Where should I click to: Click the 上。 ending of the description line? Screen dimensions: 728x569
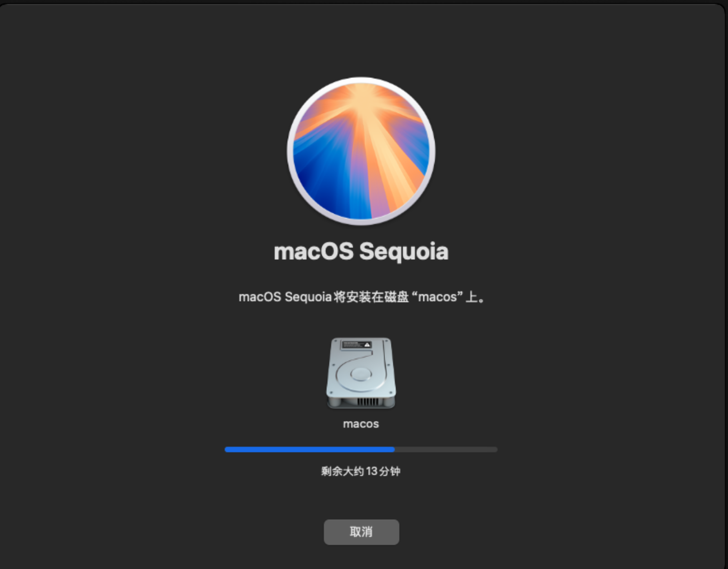tap(475, 297)
